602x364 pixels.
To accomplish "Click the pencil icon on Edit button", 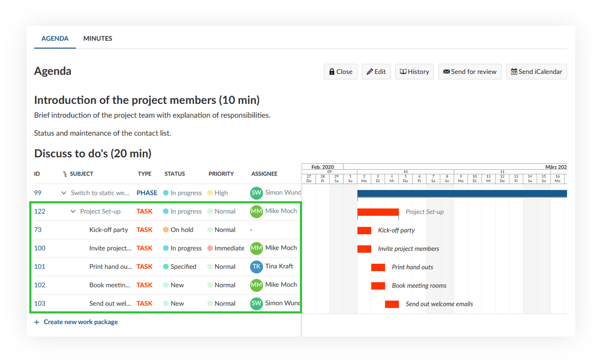I will (370, 72).
